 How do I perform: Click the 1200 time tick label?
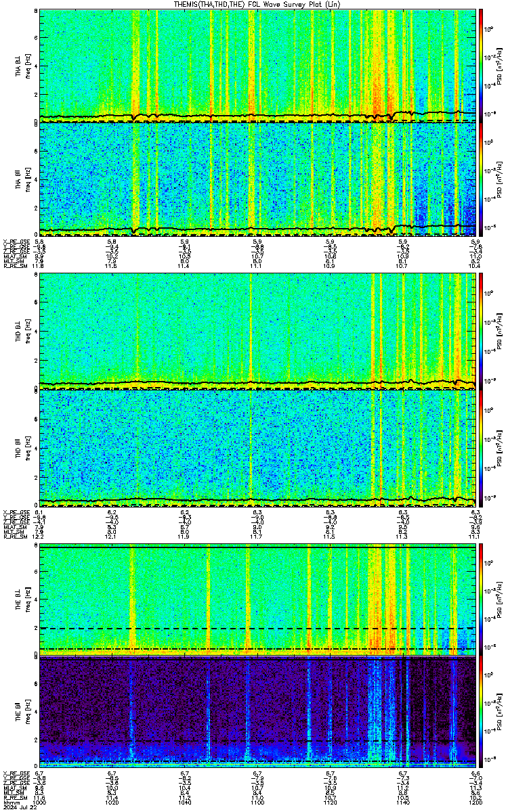click(475, 803)
